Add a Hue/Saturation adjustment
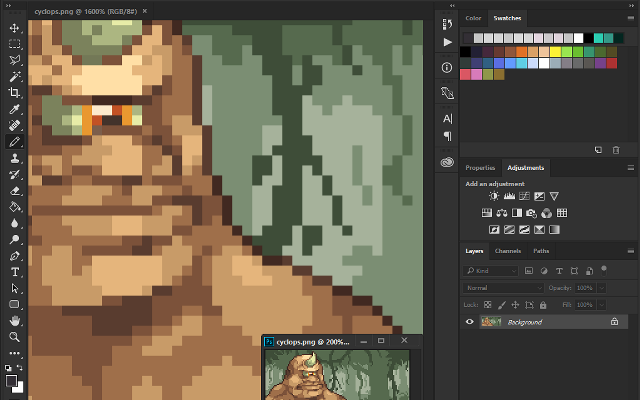The height and width of the screenshot is (400, 640). [x=487, y=213]
